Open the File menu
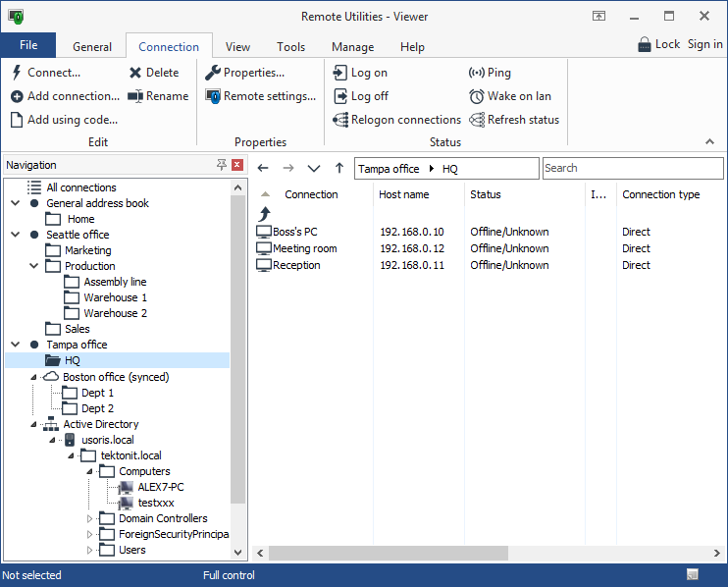The height and width of the screenshot is (587, 728). pyautogui.click(x=28, y=45)
